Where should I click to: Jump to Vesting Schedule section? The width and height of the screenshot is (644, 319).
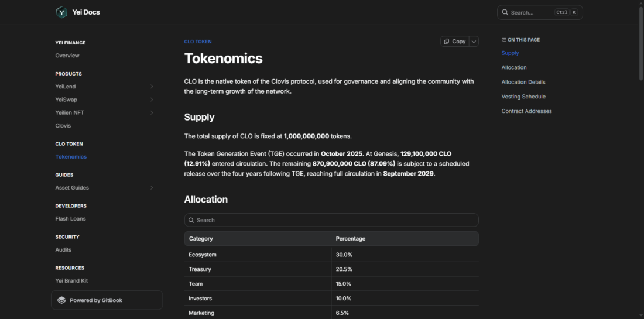(523, 97)
